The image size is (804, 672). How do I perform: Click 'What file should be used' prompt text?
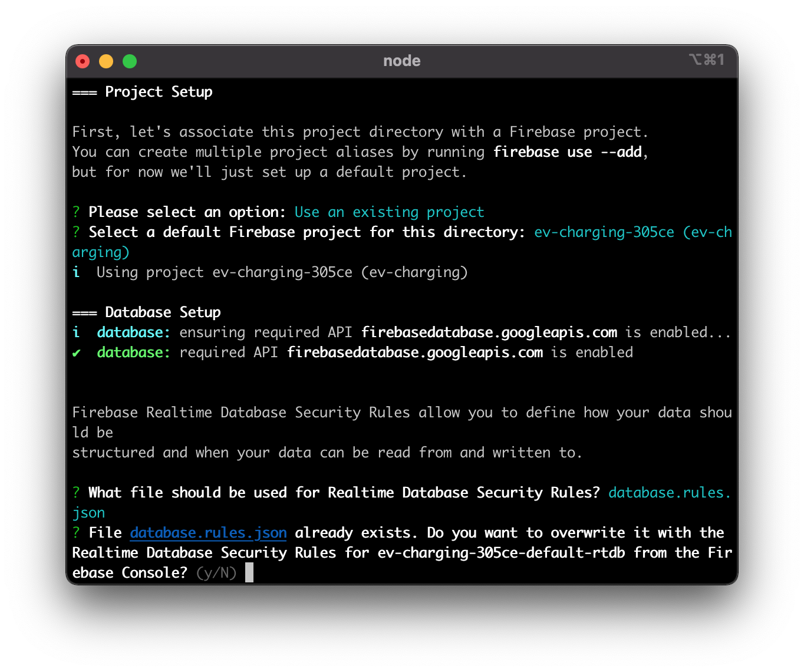point(344,493)
